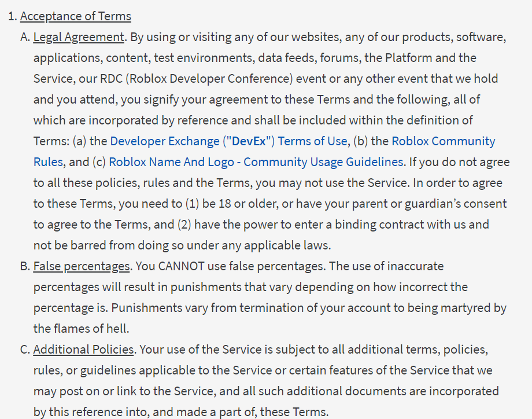Viewport: 532px width, 419px height.
Task: Click the text "binding contract with us"
Action: pos(400,225)
